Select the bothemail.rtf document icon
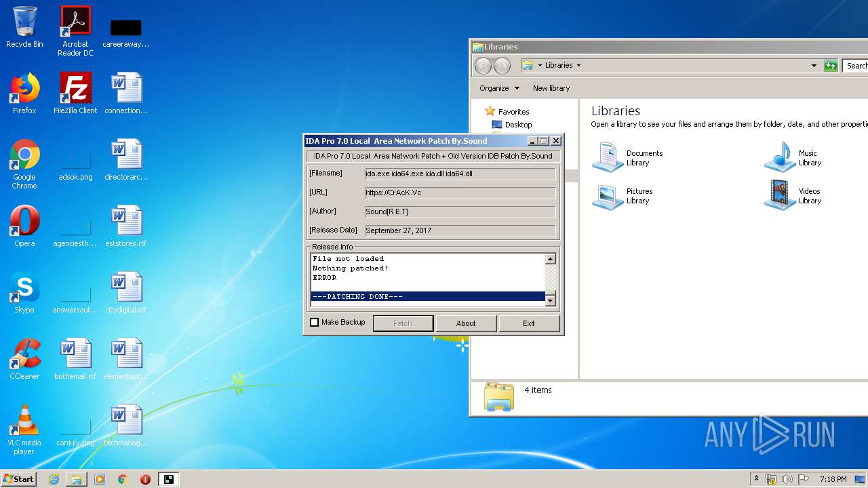This screenshot has height=488, width=868. (75, 359)
